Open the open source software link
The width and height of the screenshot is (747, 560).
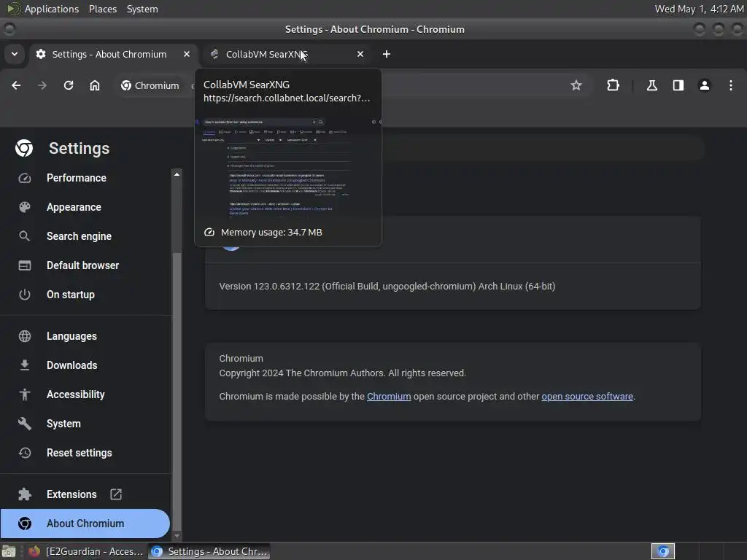pyautogui.click(x=587, y=396)
